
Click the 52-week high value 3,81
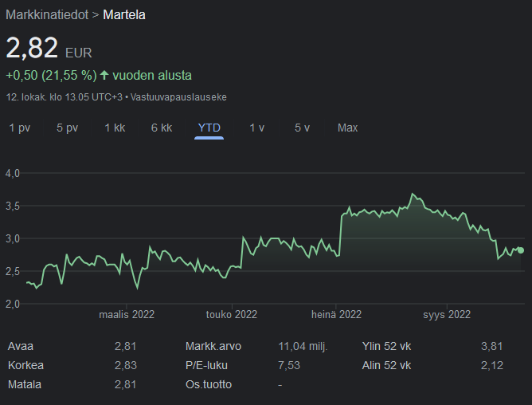coord(492,346)
